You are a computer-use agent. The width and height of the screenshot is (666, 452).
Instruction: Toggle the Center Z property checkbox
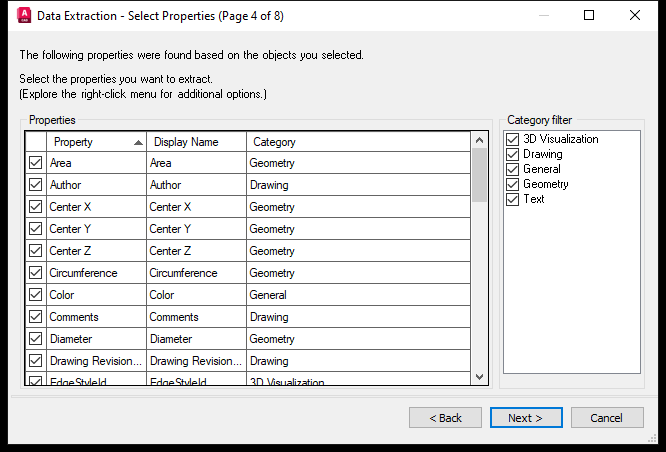coord(36,251)
